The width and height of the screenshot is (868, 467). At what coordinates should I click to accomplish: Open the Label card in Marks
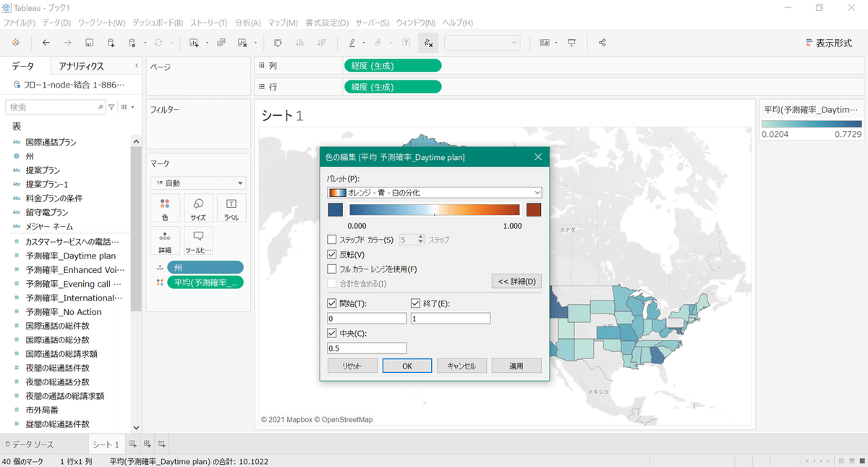point(231,209)
